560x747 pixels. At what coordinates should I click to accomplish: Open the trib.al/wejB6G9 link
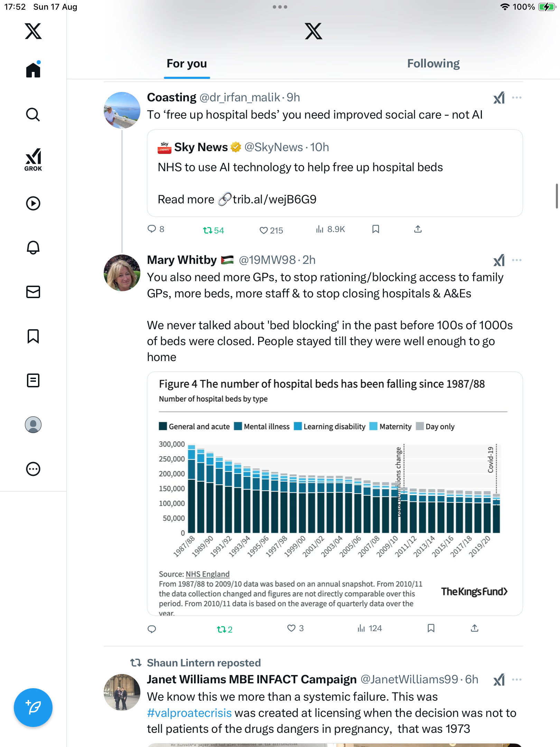click(274, 200)
